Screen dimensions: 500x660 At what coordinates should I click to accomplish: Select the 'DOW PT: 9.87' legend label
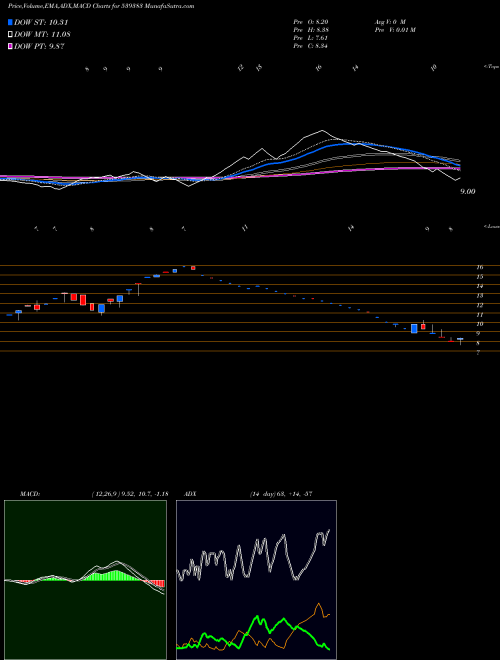click(x=39, y=47)
